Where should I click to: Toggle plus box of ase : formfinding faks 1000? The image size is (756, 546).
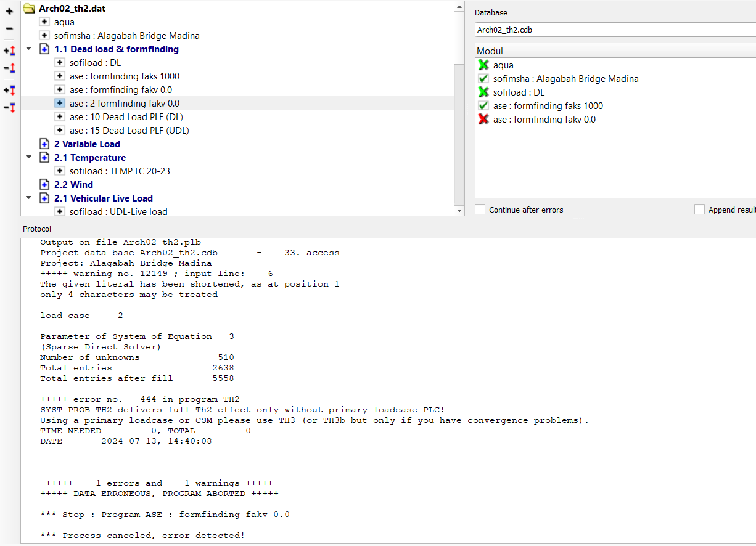pyautogui.click(x=60, y=76)
